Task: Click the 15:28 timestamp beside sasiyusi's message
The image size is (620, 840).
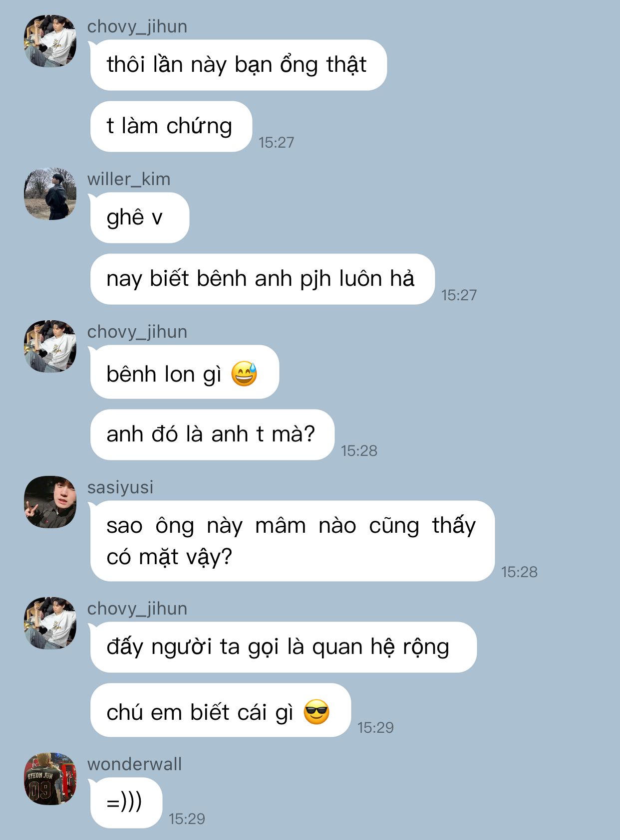Action: 519,572
